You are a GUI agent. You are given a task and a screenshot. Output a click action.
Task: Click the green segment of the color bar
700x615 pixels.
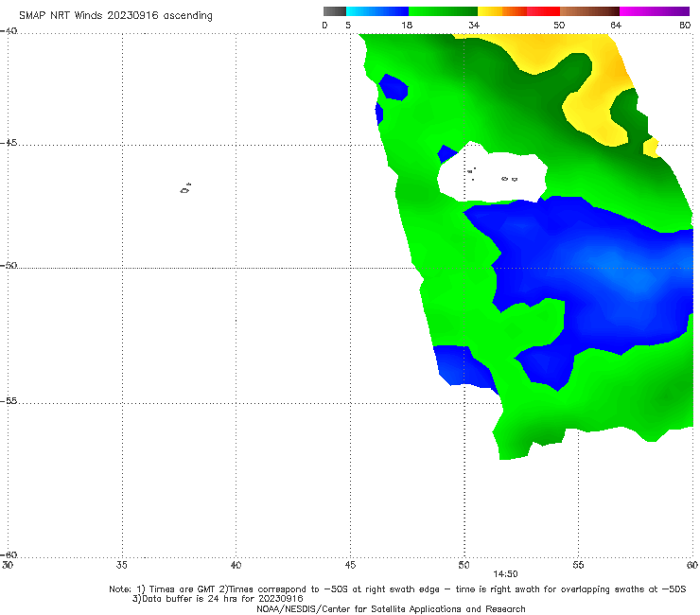point(443,11)
